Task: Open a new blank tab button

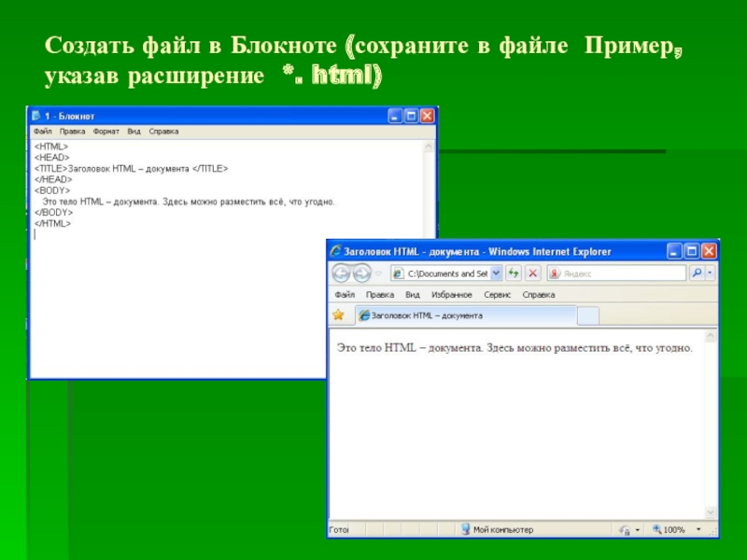Action: click(588, 315)
